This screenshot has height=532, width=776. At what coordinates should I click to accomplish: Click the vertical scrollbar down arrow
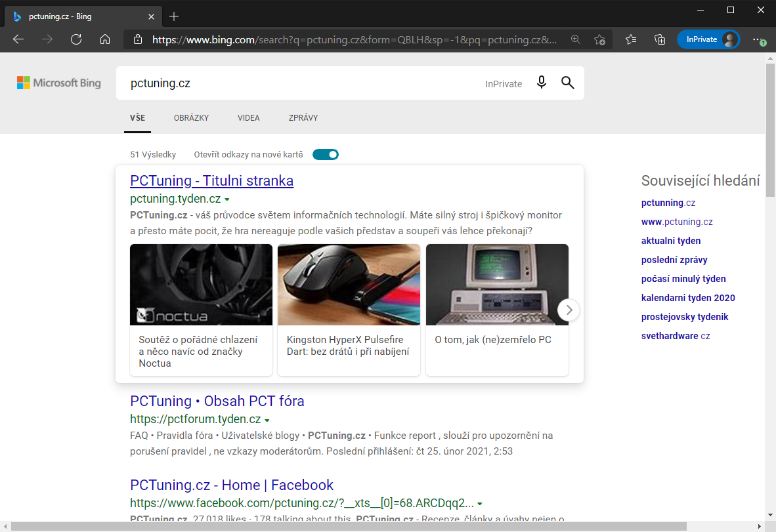pyautogui.click(x=770, y=515)
